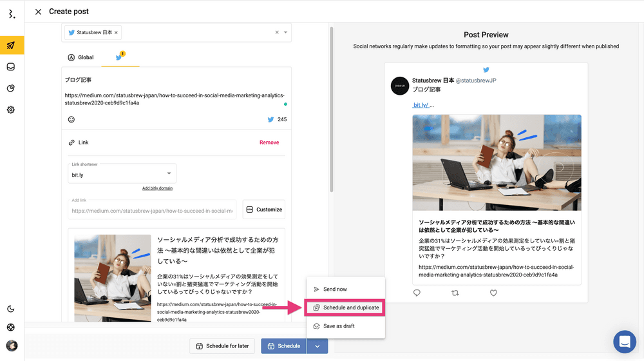The height and width of the screenshot is (361, 644).
Task: Click the Add link URL field
Action: pyautogui.click(x=152, y=210)
